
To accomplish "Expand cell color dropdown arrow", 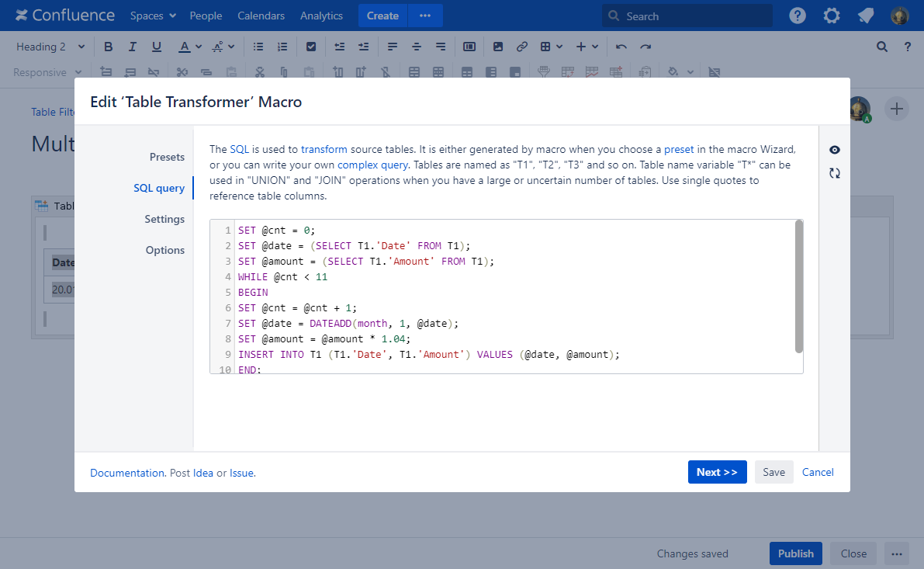I will 690,72.
